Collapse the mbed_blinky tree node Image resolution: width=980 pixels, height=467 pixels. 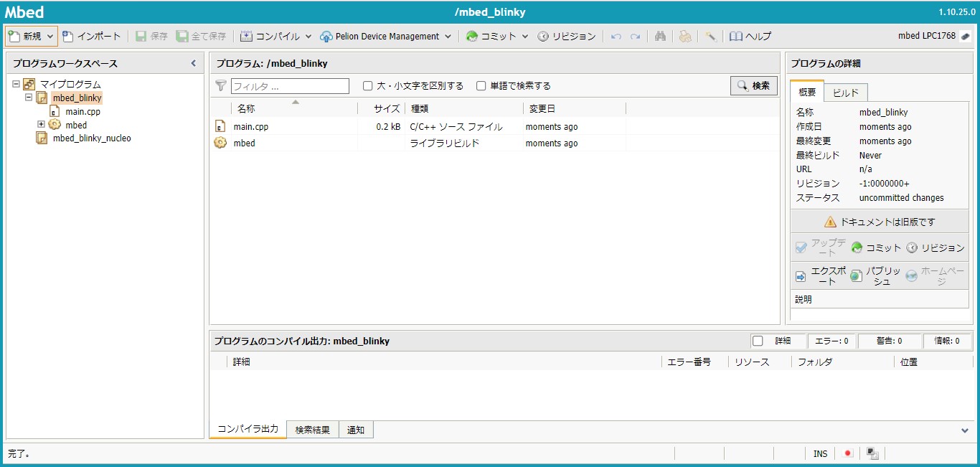29,97
